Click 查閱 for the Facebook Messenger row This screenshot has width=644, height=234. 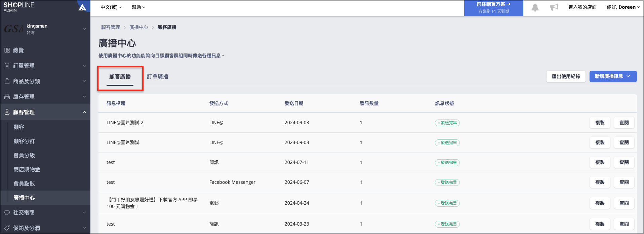(x=624, y=182)
